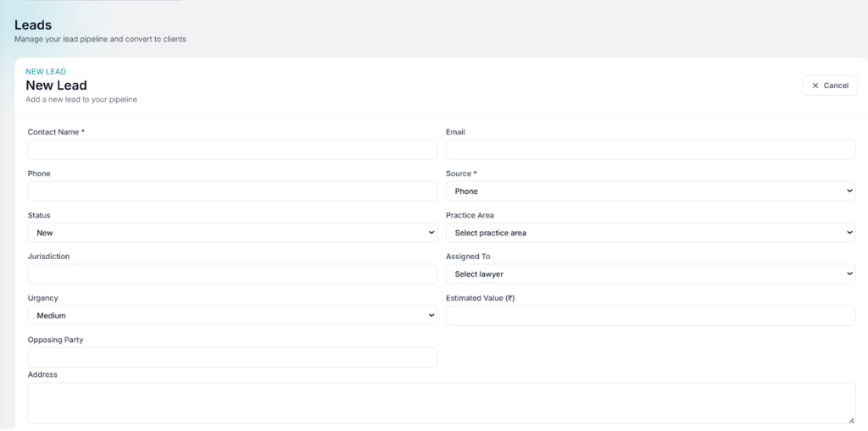Click the teal NEW LEAD section label
868x431 pixels.
tap(46, 72)
